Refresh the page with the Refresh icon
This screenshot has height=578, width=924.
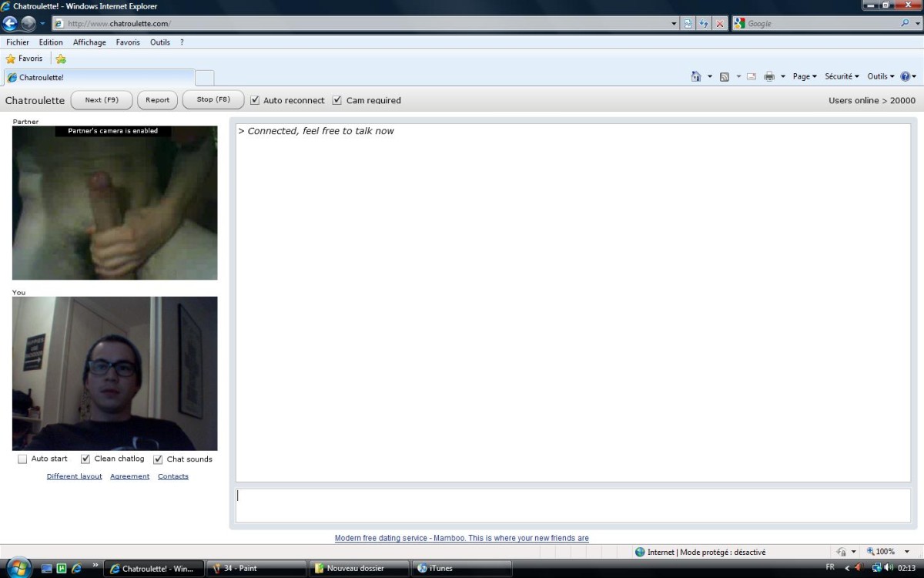click(704, 24)
